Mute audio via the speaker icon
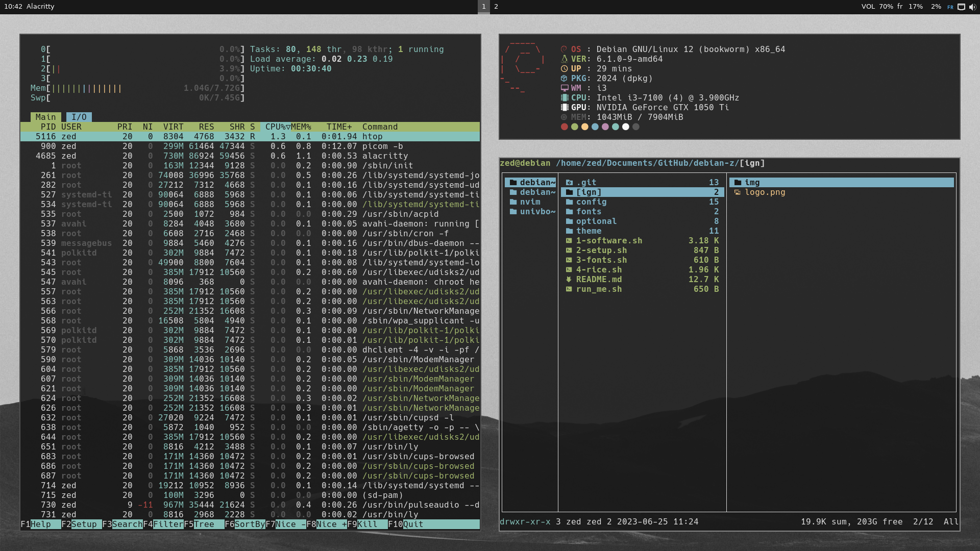980x551 pixels. 973,7
